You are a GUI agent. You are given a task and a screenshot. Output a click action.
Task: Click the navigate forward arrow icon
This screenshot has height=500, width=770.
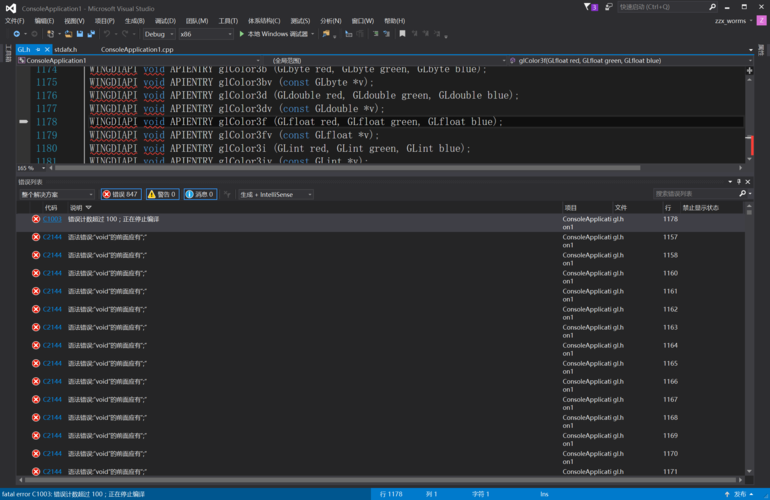pos(34,34)
